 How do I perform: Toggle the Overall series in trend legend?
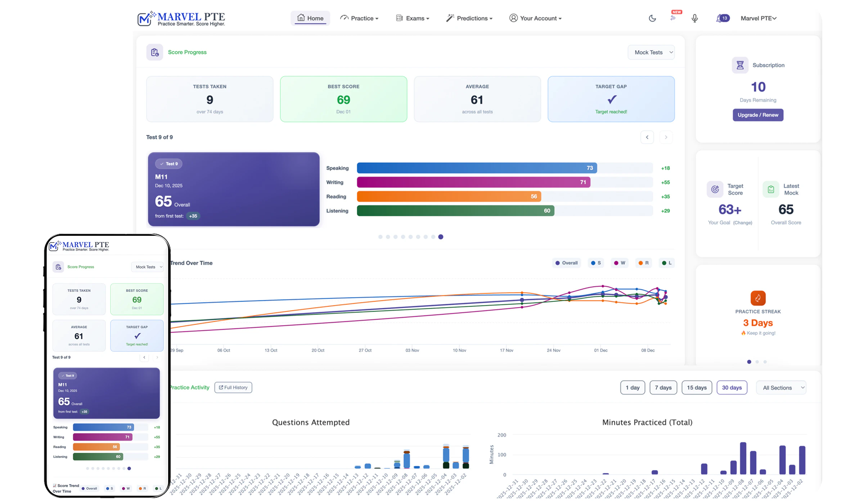pos(567,263)
